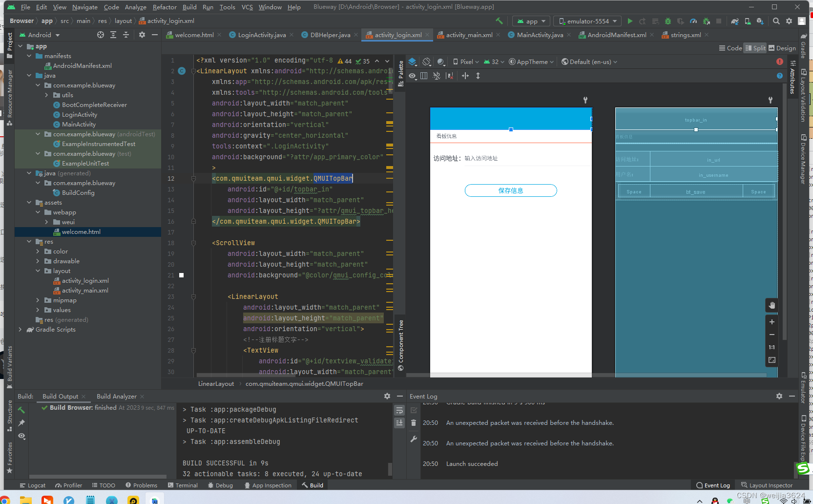813x504 pixels.
Task: Sync project with Gradle files icon
Action: point(735,21)
